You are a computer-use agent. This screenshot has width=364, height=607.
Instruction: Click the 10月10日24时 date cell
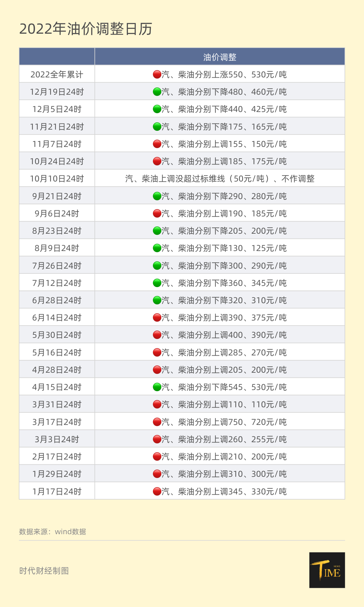click(x=57, y=179)
